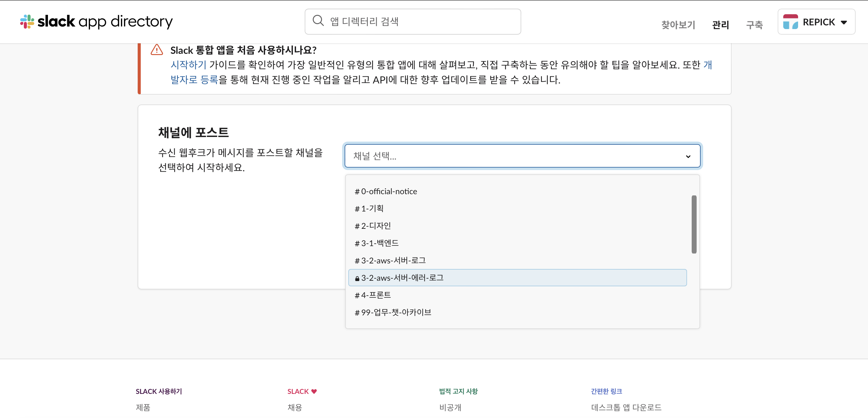This screenshot has height=418, width=868.
Task: Switch to the 구축 nav item
Action: point(754,25)
